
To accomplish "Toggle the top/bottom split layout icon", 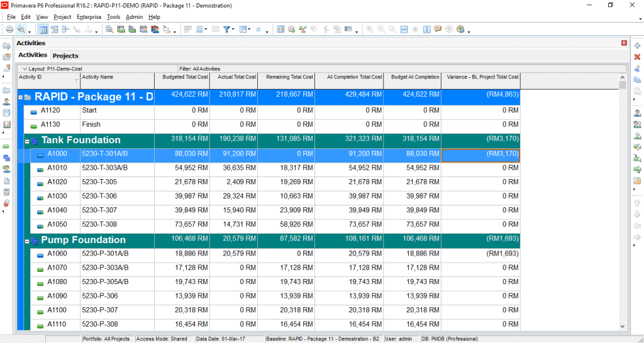I will pyautogui.click(x=404, y=29).
